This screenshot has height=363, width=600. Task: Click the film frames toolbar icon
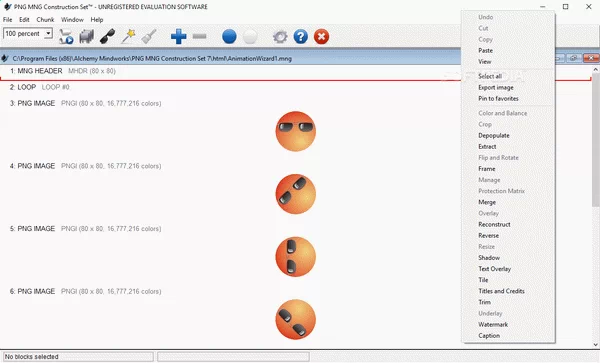[86, 37]
